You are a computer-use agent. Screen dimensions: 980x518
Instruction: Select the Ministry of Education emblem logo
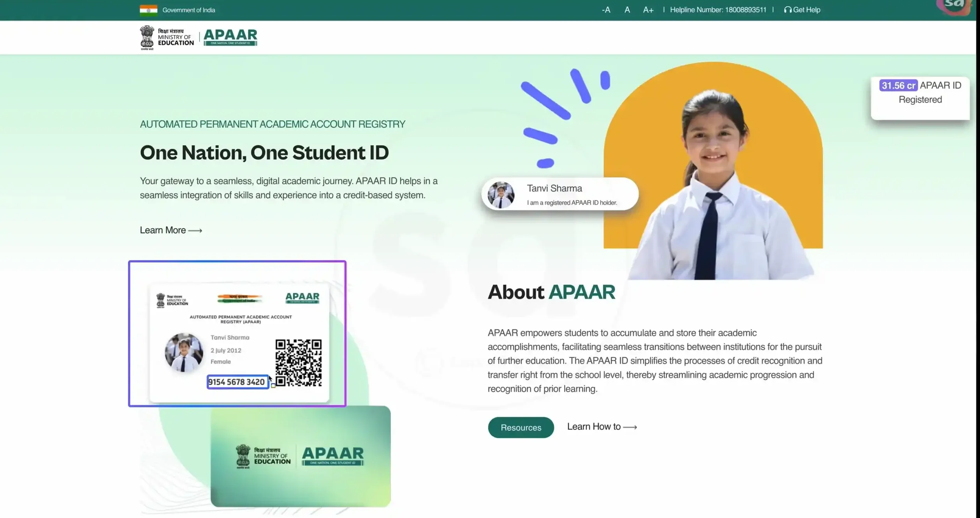[x=147, y=37]
